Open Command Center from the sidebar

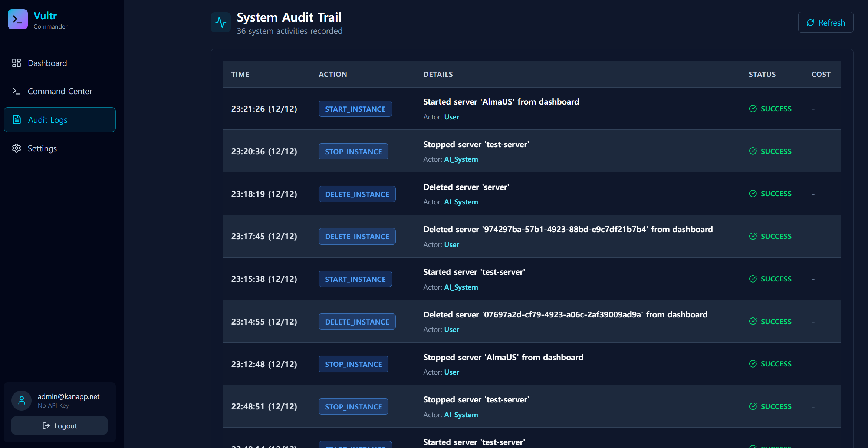coord(60,91)
